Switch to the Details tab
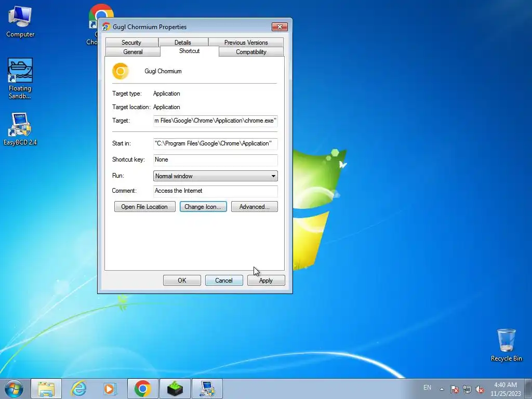Screen dimensions: 532x399 (183, 43)
